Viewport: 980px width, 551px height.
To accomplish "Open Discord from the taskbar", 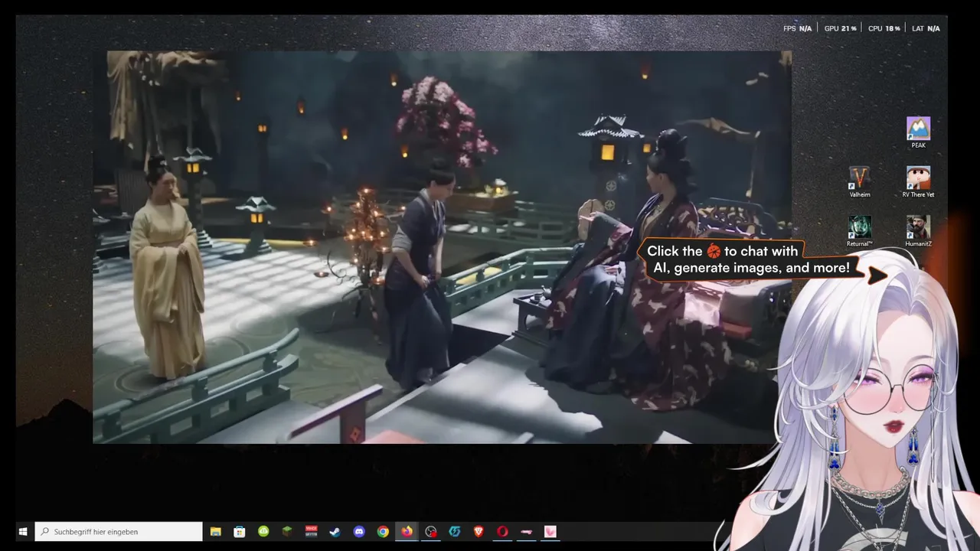I will (359, 531).
